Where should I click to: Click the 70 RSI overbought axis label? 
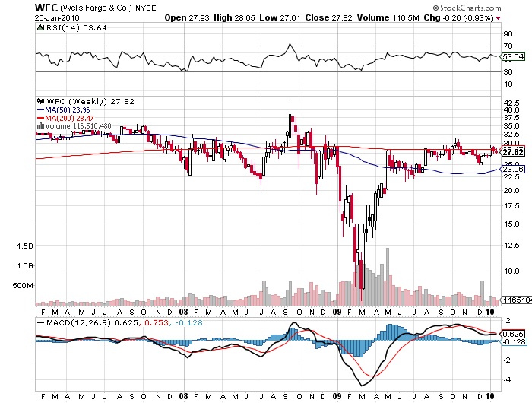coord(508,46)
